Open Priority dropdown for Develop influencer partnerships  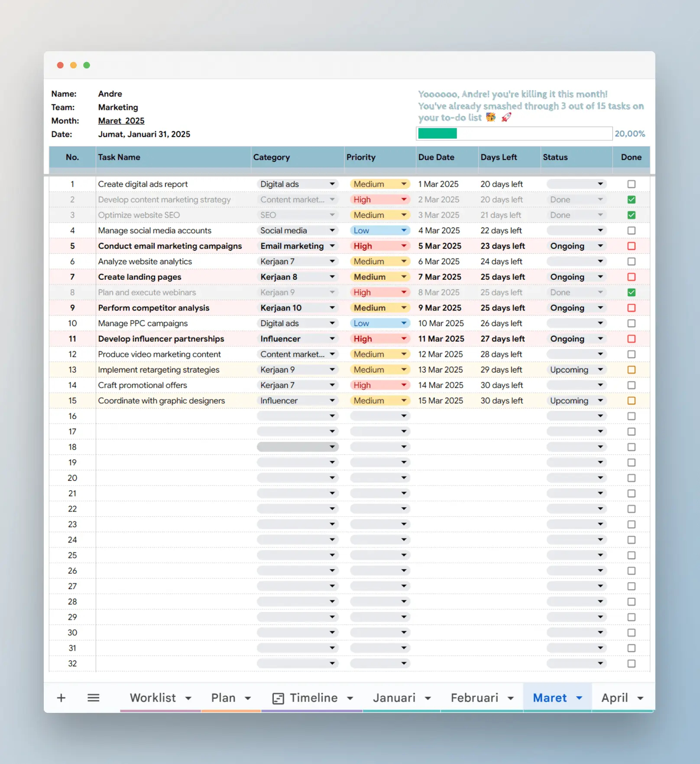[x=380, y=339]
